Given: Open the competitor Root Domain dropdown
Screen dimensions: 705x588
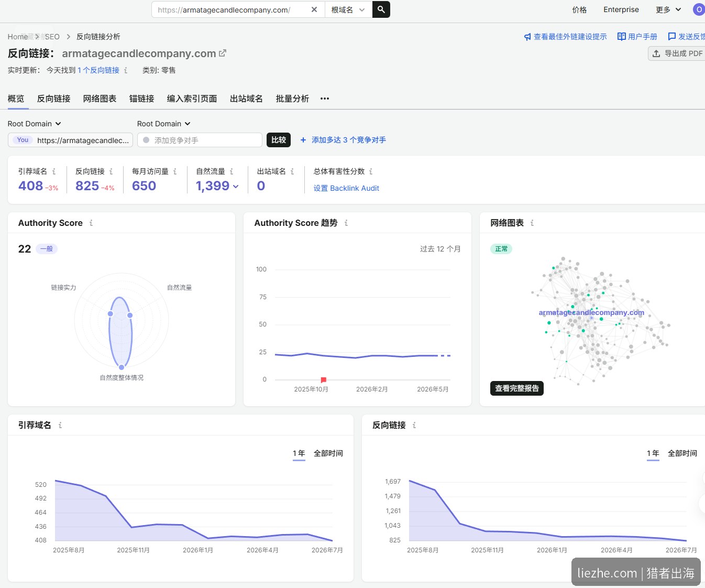Looking at the screenshot, I should 164,124.
